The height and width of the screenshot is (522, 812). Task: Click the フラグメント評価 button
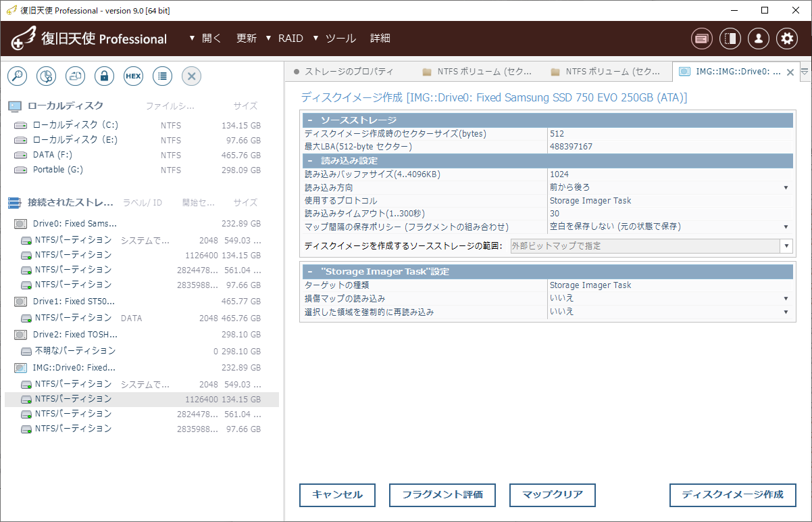coord(442,495)
